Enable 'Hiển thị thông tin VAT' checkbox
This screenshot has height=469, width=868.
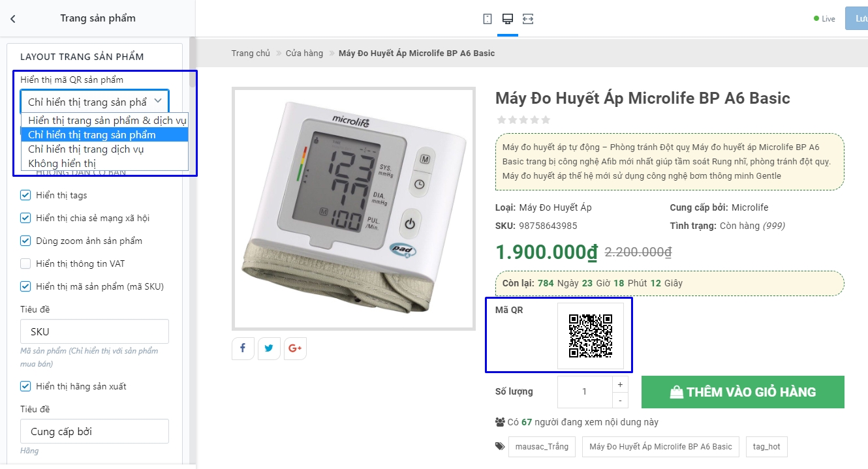click(25, 264)
